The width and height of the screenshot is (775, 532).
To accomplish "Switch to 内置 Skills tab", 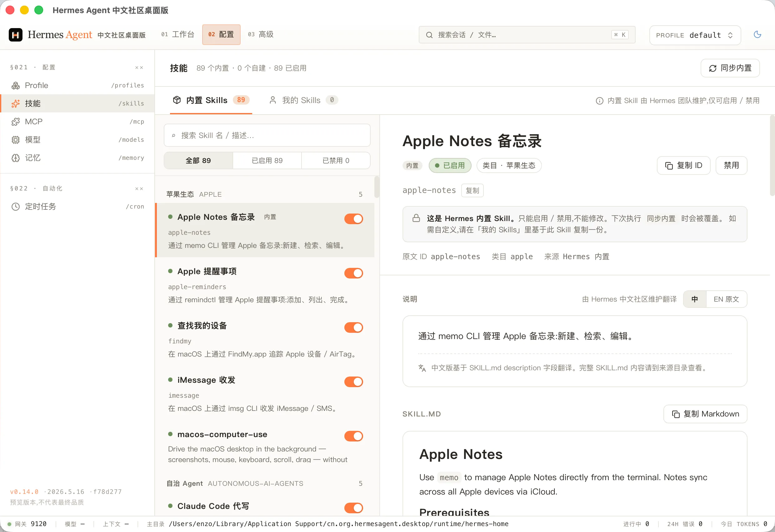I will pyautogui.click(x=211, y=100).
